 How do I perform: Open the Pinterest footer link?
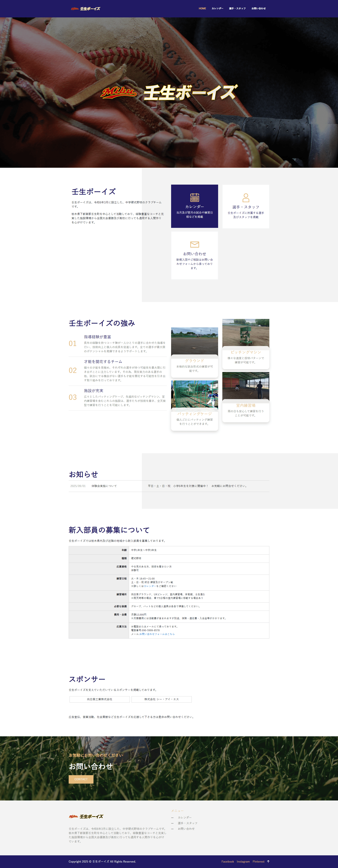pyautogui.click(x=258, y=862)
